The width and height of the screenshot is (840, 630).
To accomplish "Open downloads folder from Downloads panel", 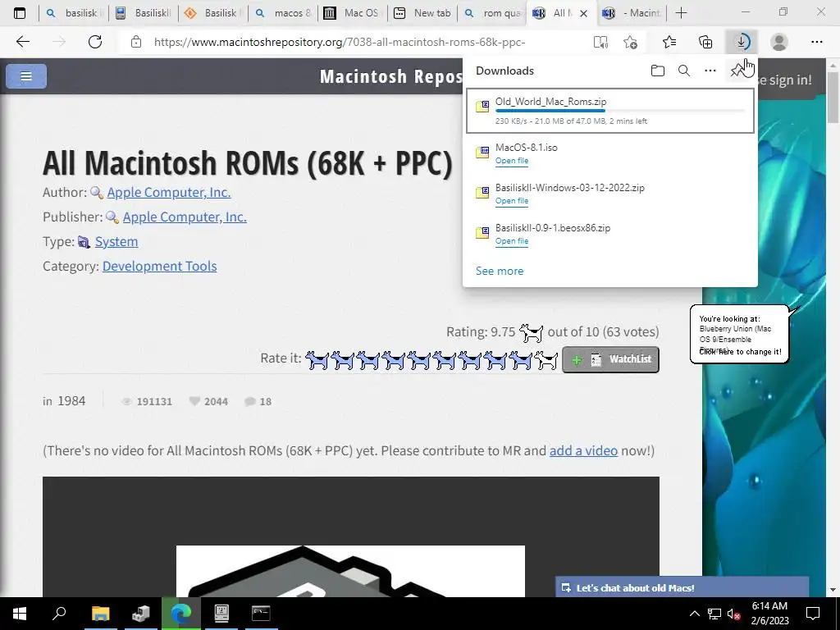I will pos(657,71).
